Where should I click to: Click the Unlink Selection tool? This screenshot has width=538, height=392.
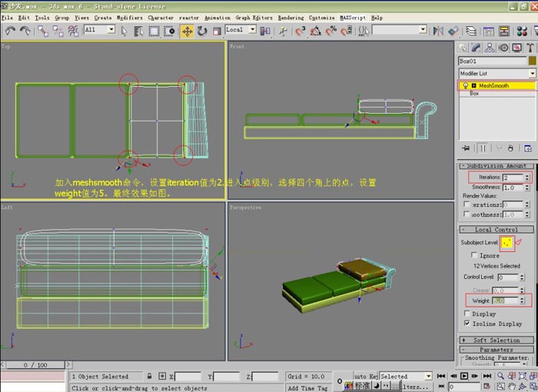coord(58,31)
